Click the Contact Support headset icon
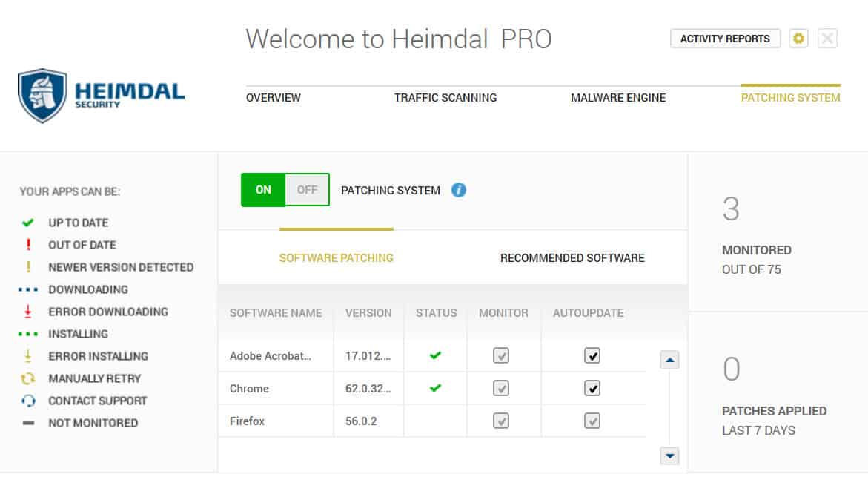 tap(28, 400)
